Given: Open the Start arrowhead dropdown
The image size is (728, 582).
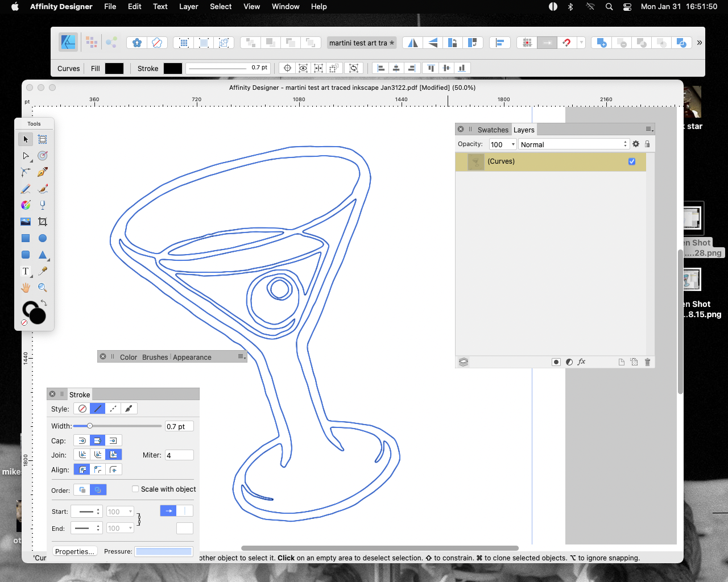Looking at the screenshot, I should 86,511.
